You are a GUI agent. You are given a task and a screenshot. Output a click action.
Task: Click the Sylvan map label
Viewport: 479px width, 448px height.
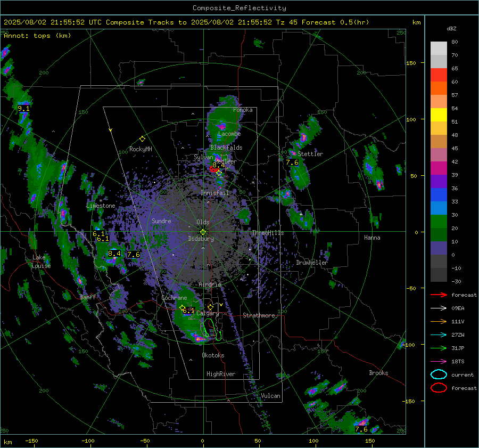(203, 157)
